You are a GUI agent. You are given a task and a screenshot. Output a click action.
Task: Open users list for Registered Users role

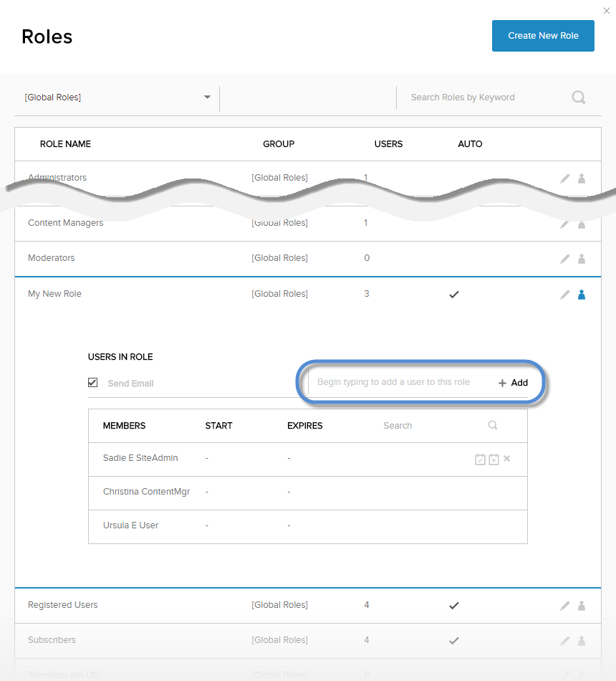[582, 606]
